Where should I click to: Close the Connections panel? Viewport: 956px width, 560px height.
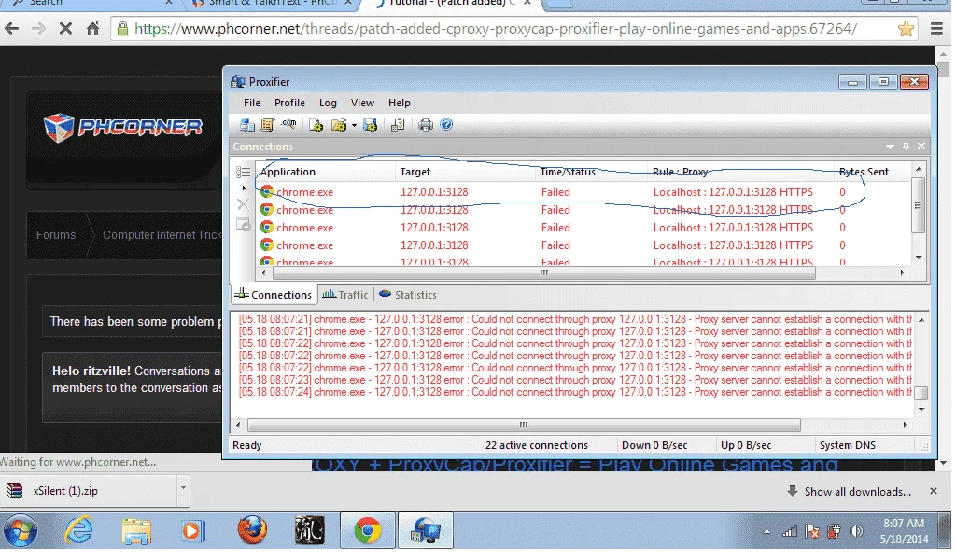[922, 147]
